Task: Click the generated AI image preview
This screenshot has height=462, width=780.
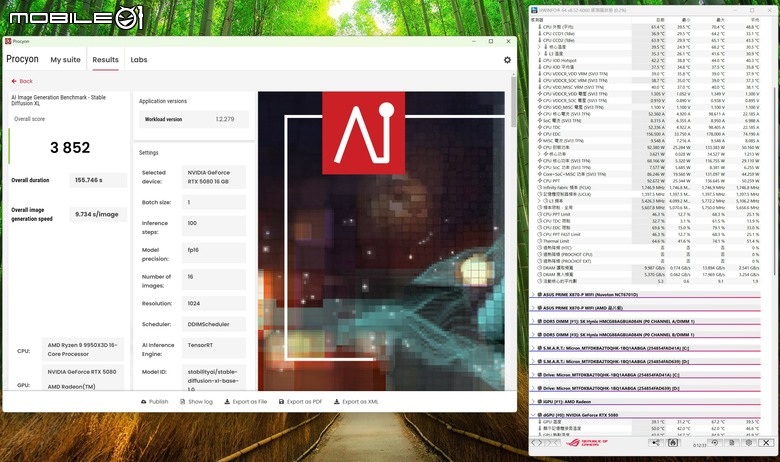Action: [x=381, y=241]
